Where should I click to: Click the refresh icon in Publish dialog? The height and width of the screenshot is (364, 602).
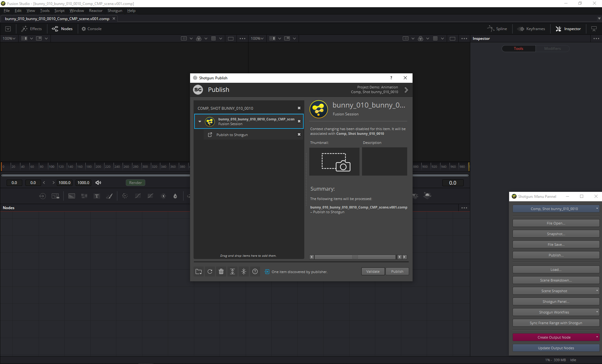point(210,272)
